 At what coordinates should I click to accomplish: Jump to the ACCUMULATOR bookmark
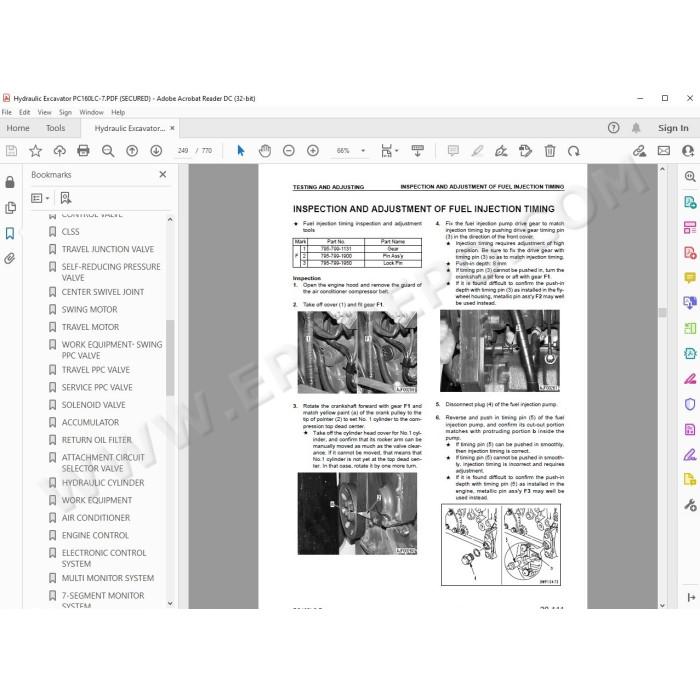90,422
